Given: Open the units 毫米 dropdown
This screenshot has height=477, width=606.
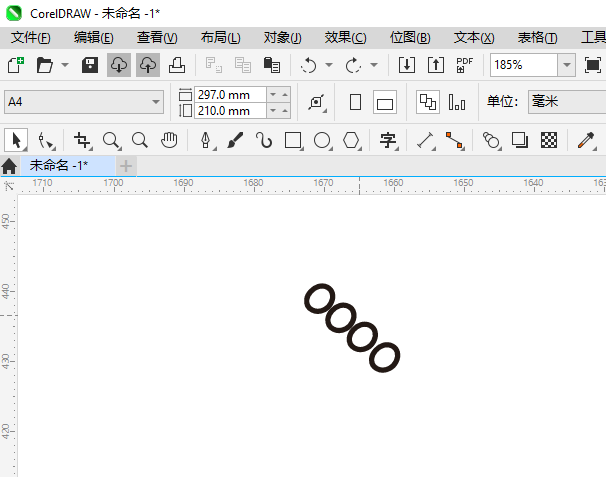Looking at the screenshot, I should 567,102.
